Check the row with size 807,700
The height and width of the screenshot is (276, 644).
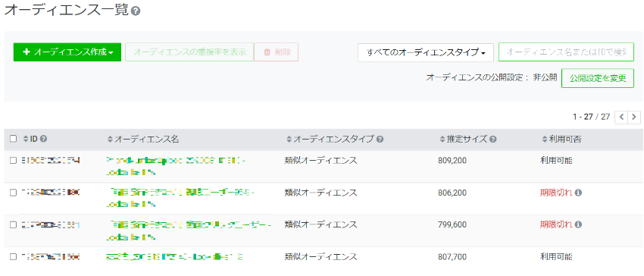(13, 257)
